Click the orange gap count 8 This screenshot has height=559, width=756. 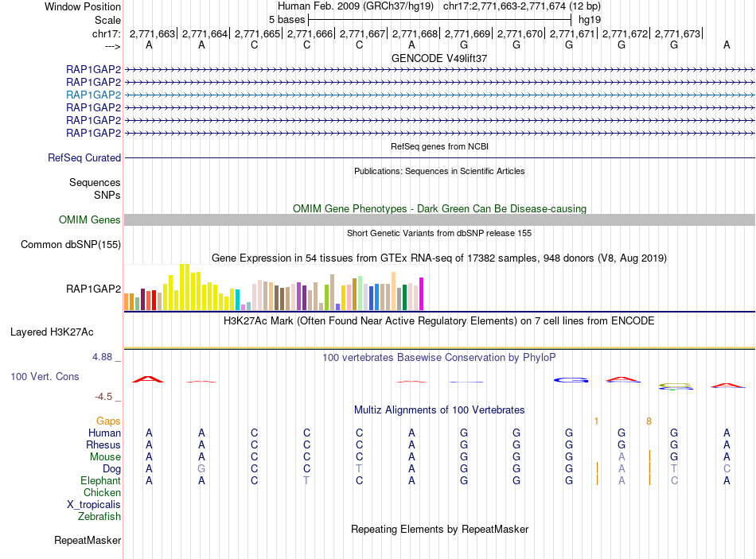point(649,421)
